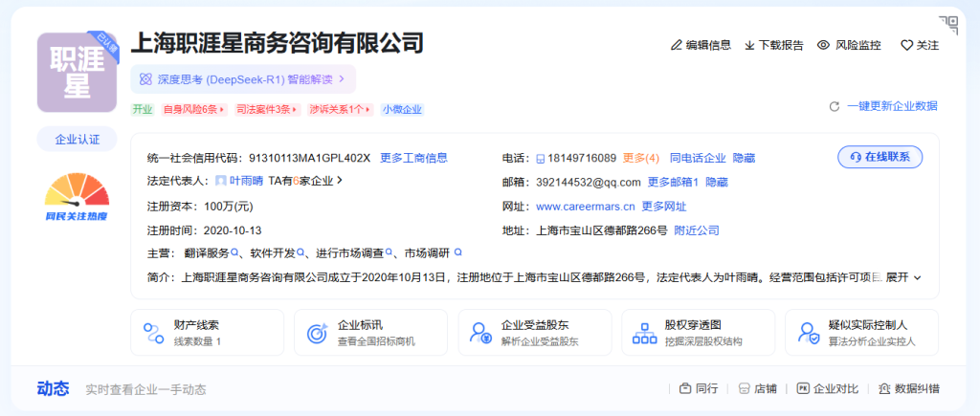This screenshot has width=980, height=416.
Task: Click the QR code icon in top corner
Action: (x=948, y=25)
